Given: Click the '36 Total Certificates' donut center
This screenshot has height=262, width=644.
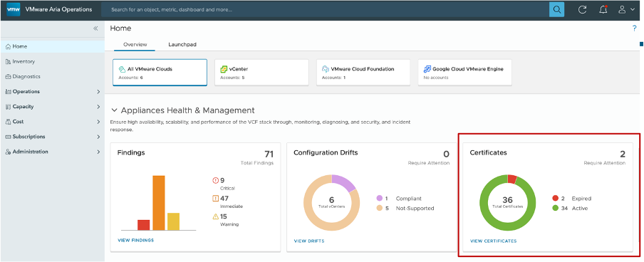Looking at the screenshot, I should 508,202.
